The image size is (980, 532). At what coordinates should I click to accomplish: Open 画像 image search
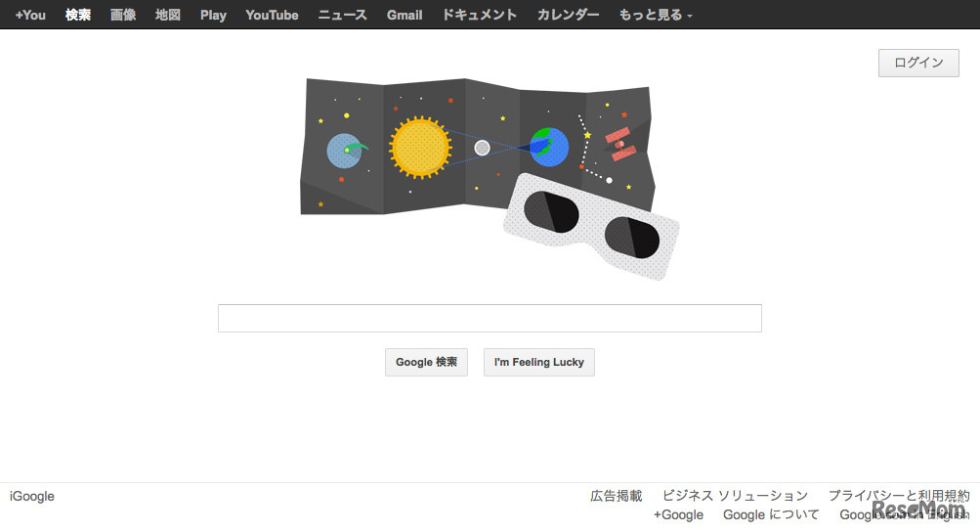(x=123, y=15)
